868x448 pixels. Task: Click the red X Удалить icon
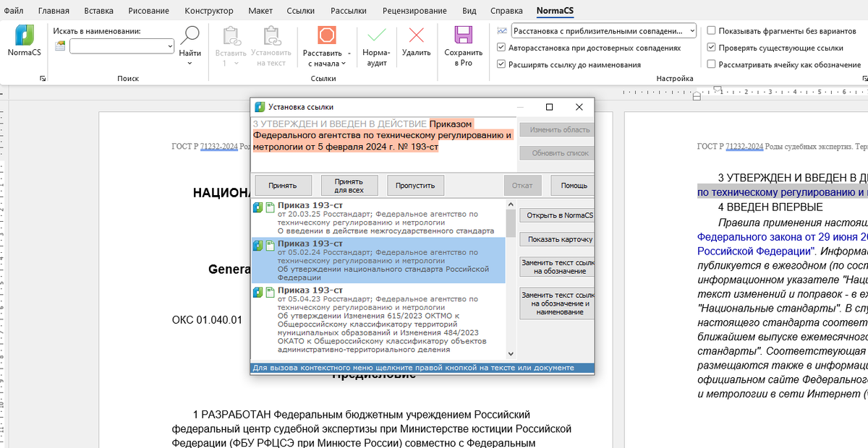click(x=416, y=35)
